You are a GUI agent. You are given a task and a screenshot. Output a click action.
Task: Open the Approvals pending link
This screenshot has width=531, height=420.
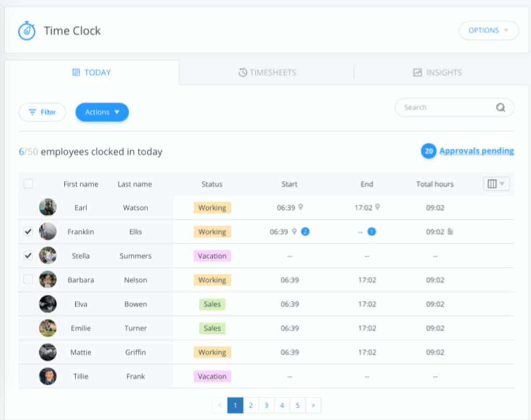(x=477, y=151)
